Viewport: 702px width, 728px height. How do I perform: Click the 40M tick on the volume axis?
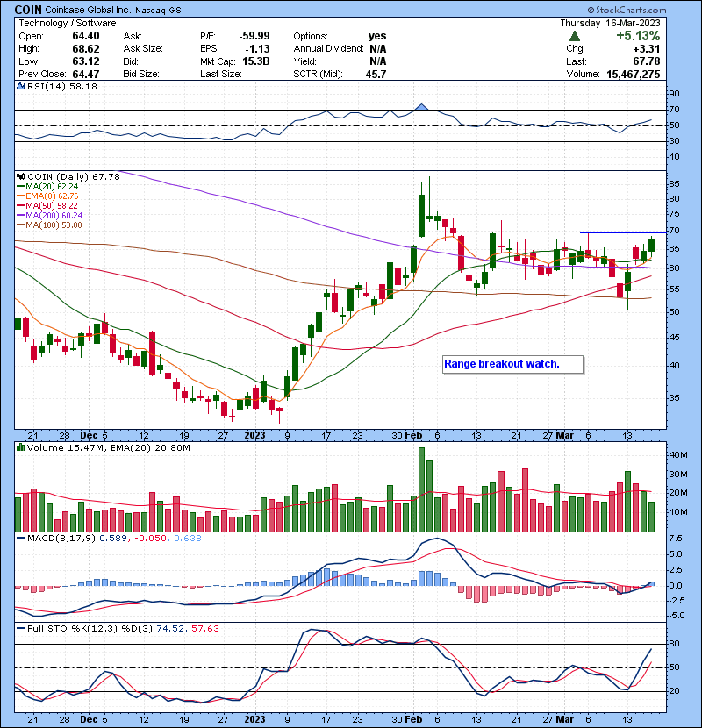[677, 455]
